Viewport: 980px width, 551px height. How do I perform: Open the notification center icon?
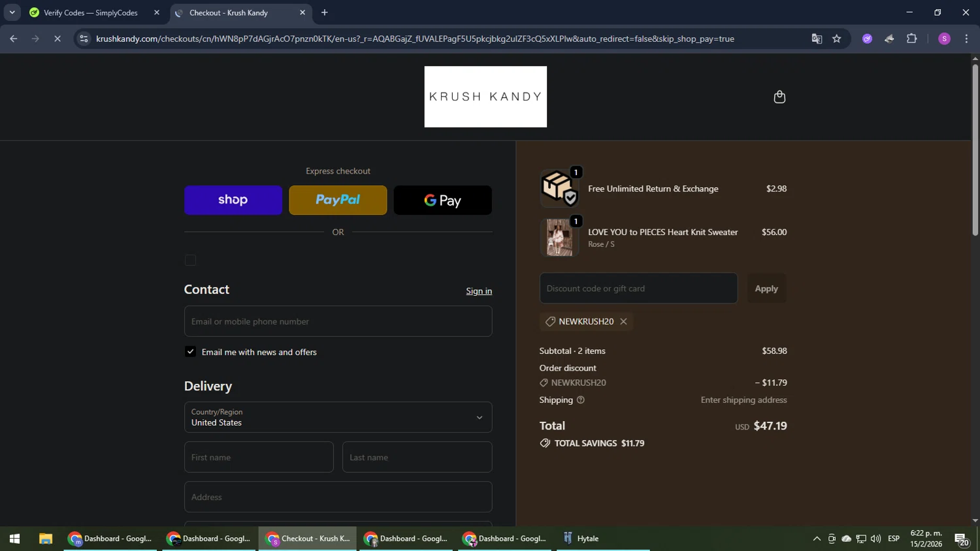coord(961,539)
